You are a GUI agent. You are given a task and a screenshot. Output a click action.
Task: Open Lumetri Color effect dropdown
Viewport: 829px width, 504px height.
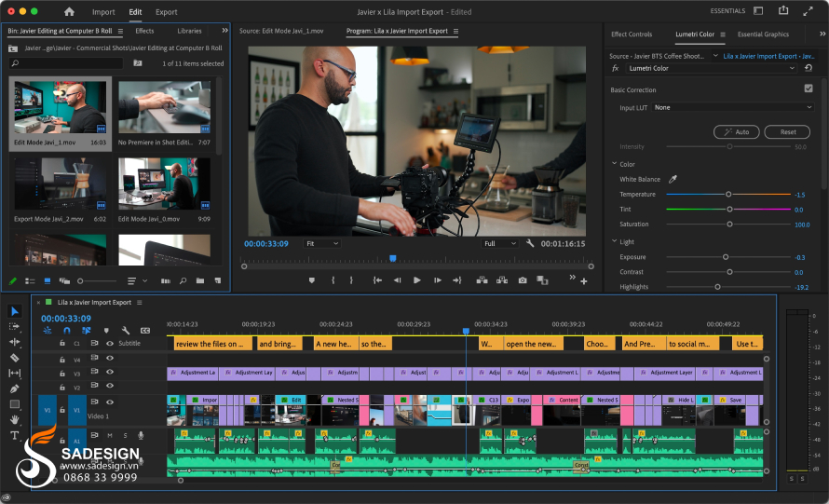pos(712,68)
